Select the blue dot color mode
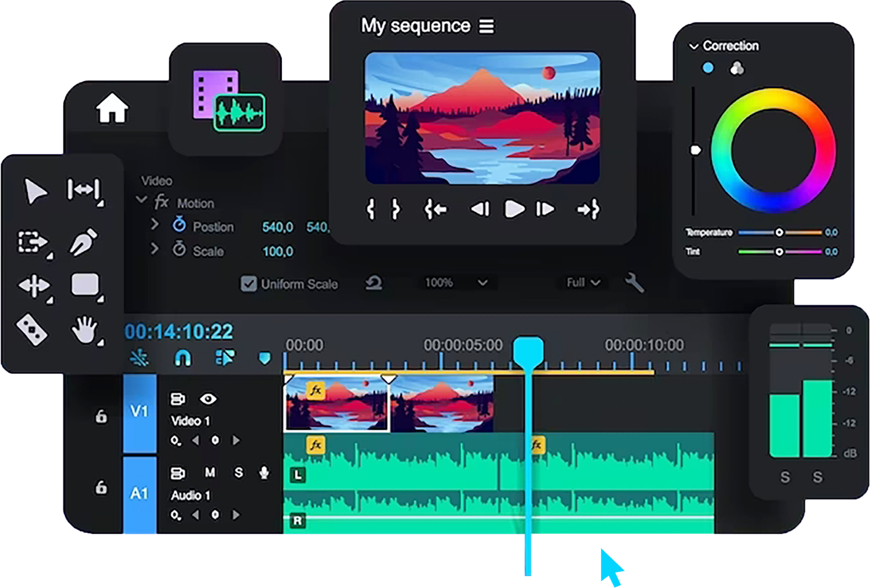The image size is (870, 588). tap(708, 68)
